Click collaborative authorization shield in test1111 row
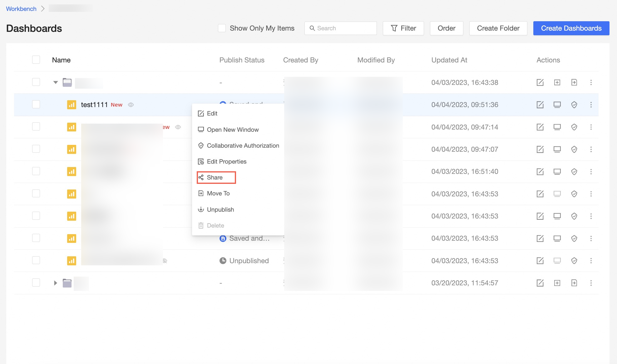The width and height of the screenshot is (617, 364). point(574,105)
